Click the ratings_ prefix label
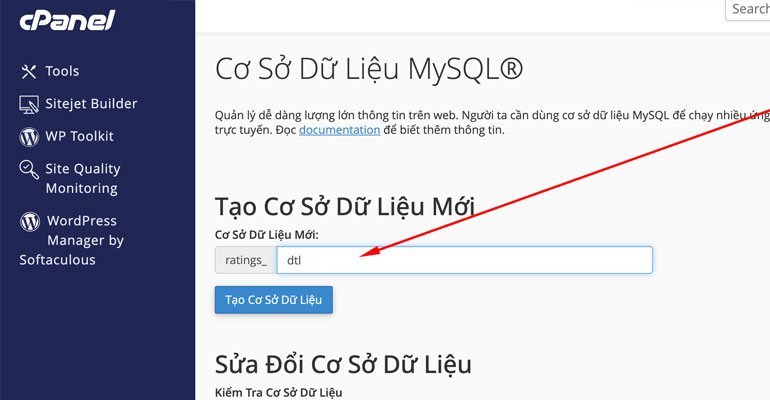The width and height of the screenshot is (770, 400). click(246, 260)
